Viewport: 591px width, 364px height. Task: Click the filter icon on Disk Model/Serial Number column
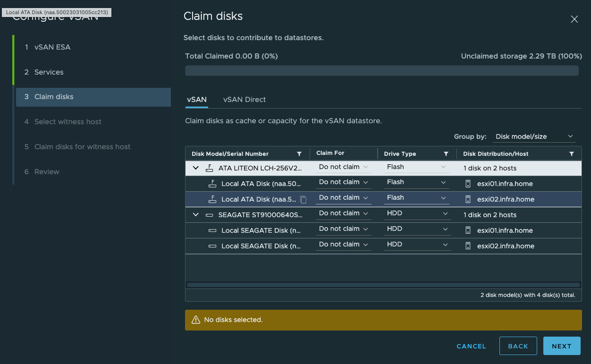(299, 153)
